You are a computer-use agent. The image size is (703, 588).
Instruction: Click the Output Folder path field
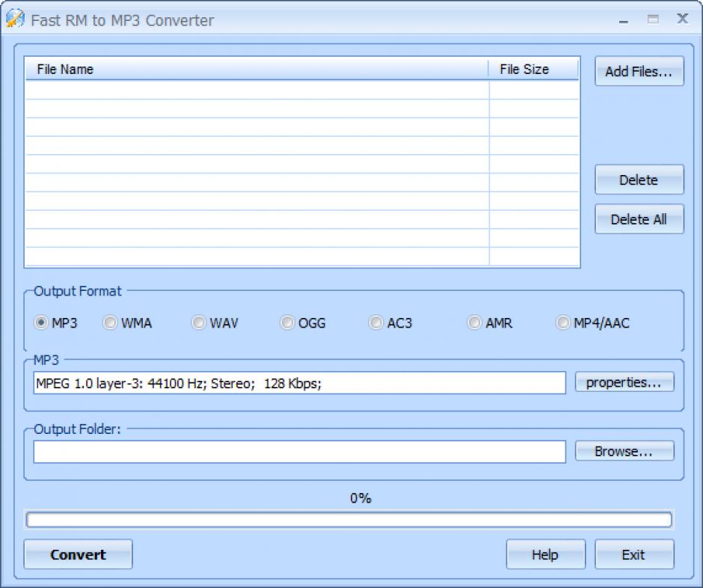click(299, 452)
